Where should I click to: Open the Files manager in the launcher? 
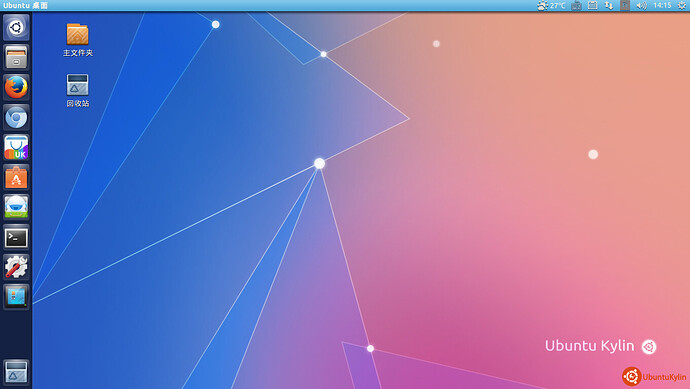point(16,57)
